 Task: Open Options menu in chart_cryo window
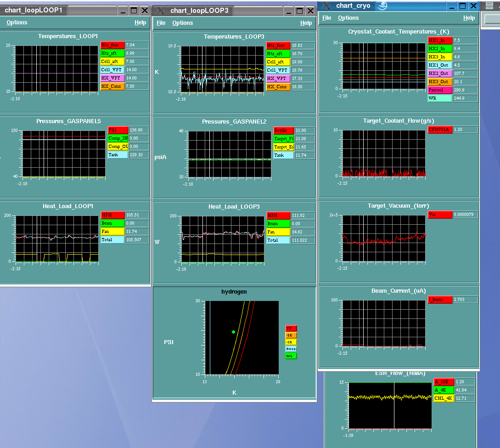point(348,18)
